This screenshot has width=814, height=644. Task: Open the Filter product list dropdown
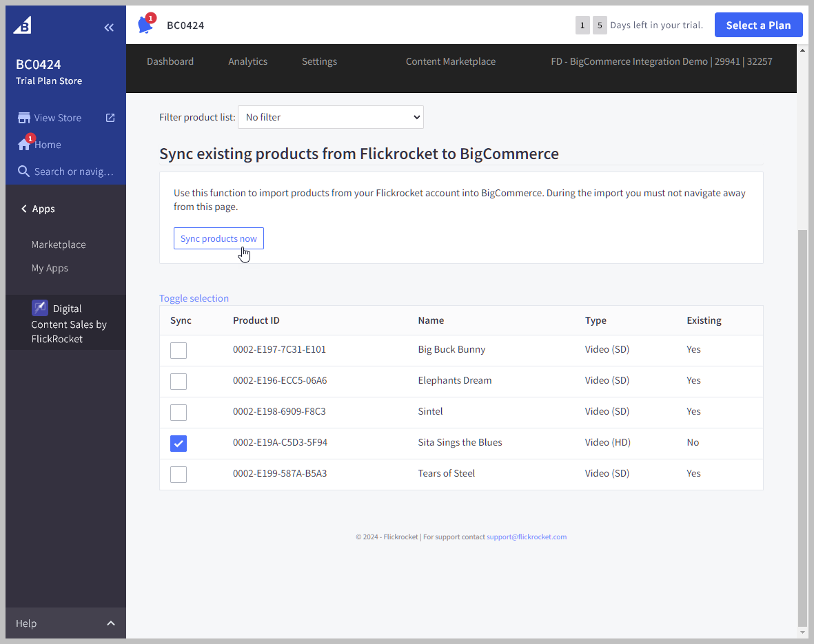point(331,117)
